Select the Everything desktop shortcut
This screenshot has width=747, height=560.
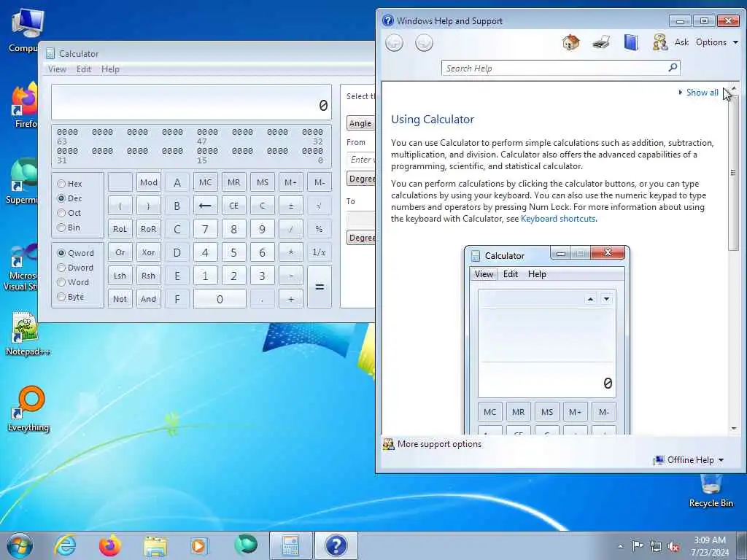tap(28, 408)
